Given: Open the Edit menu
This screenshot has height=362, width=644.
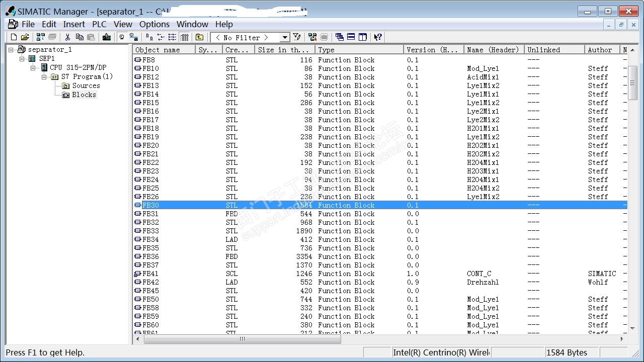Looking at the screenshot, I should pos(49,24).
